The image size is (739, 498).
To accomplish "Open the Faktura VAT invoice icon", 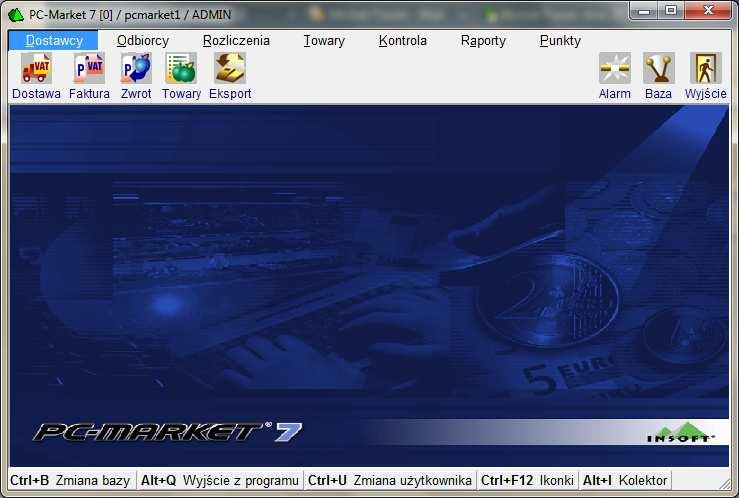I will (89, 69).
